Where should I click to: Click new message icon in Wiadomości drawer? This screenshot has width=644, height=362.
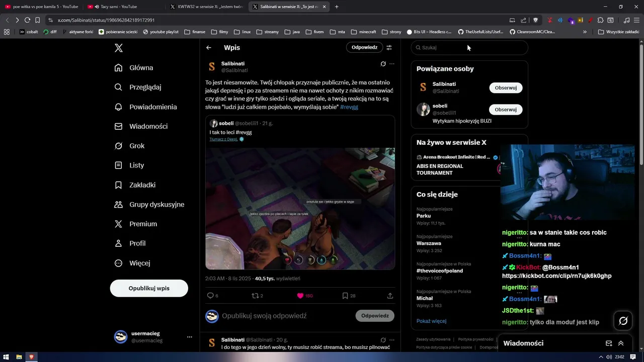click(609, 343)
